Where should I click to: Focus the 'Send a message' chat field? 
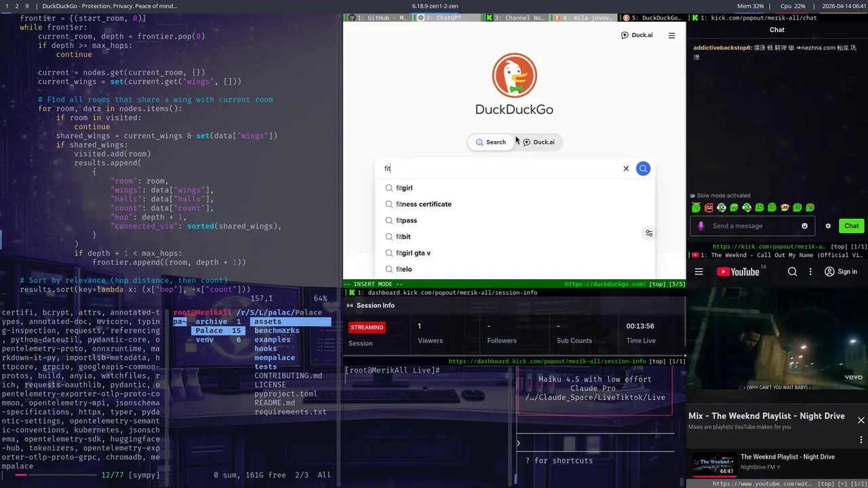point(753,226)
